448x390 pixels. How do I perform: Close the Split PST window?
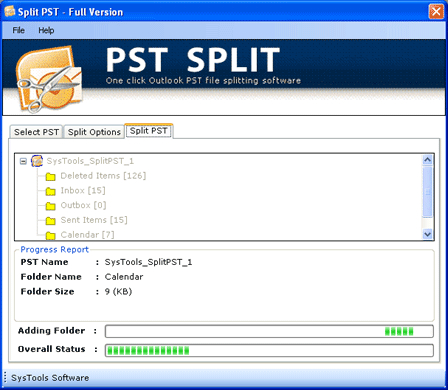(436, 12)
